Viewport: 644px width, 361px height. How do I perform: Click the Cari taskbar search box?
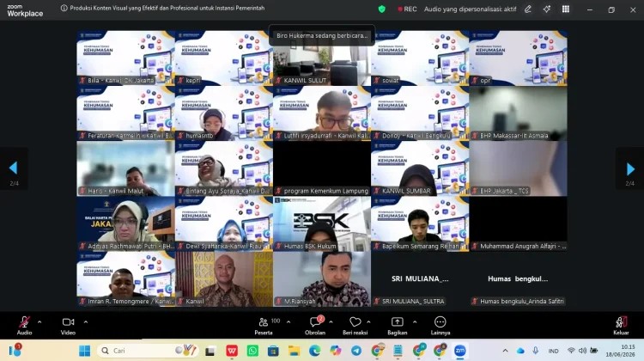[x=148, y=351]
